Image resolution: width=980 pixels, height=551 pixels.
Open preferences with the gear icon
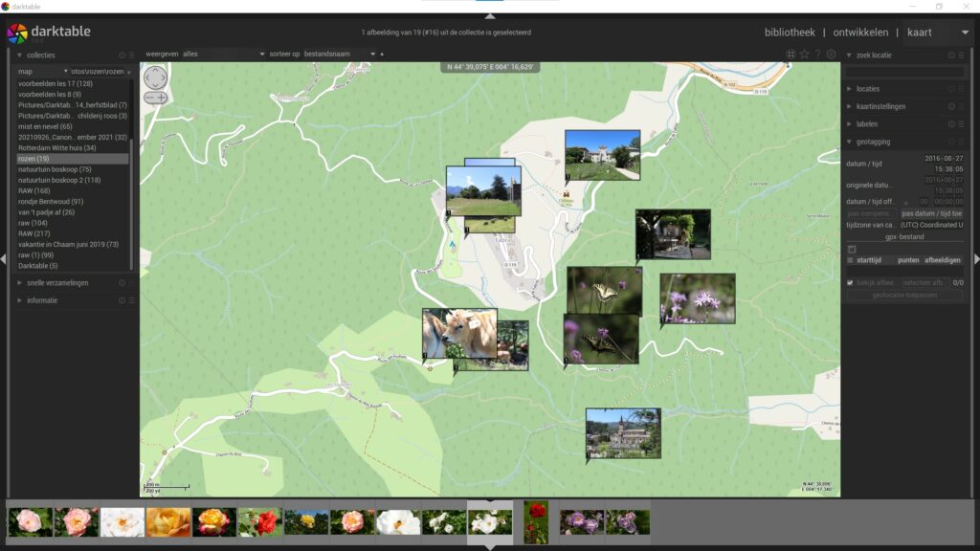pos(831,55)
